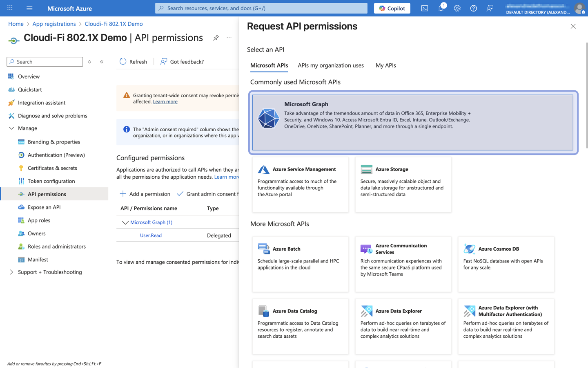This screenshot has width=588, height=368.
Task: Expand Support + Troubleshooting section
Action: pos(11,272)
